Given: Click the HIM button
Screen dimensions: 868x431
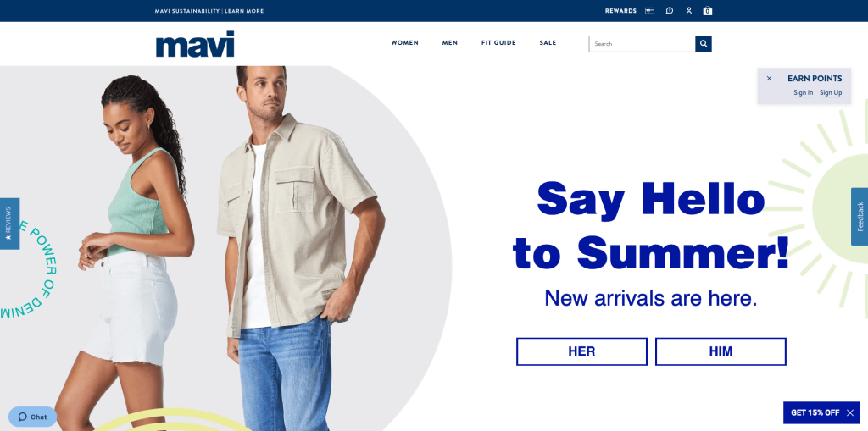Looking at the screenshot, I should pos(721,351).
